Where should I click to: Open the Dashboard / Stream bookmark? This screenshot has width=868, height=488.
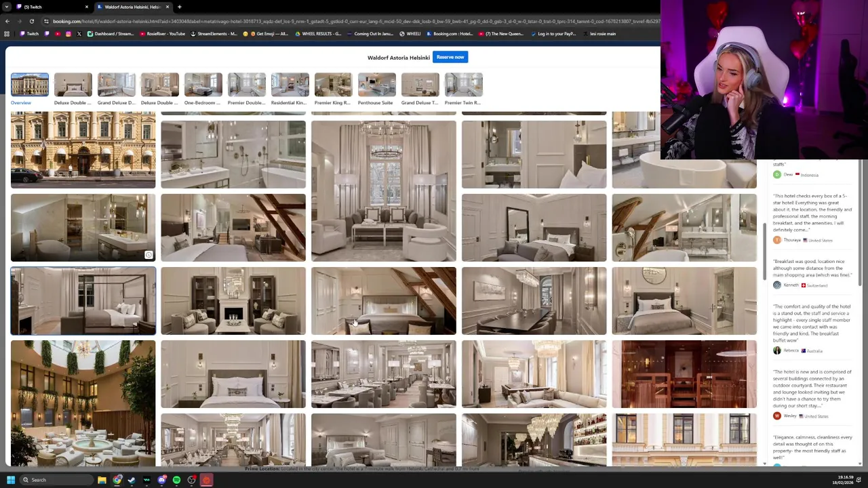[x=111, y=34]
